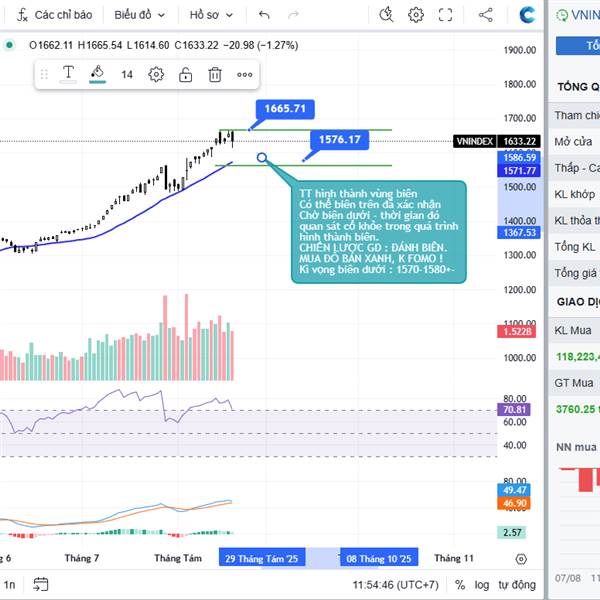Redo the chart action
Image resolution: width=600 pixels, height=600 pixels.
click(x=293, y=15)
